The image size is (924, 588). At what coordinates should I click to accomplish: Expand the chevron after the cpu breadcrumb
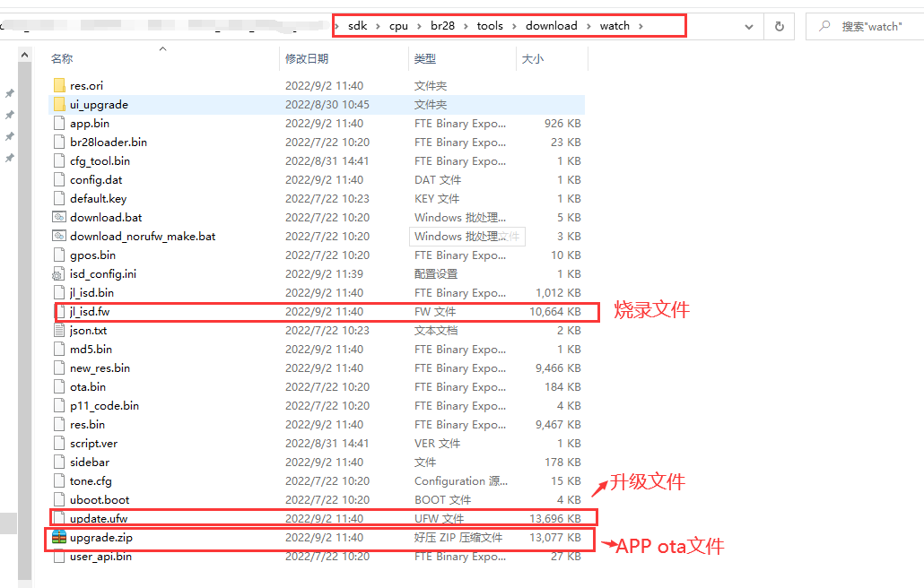tap(419, 26)
